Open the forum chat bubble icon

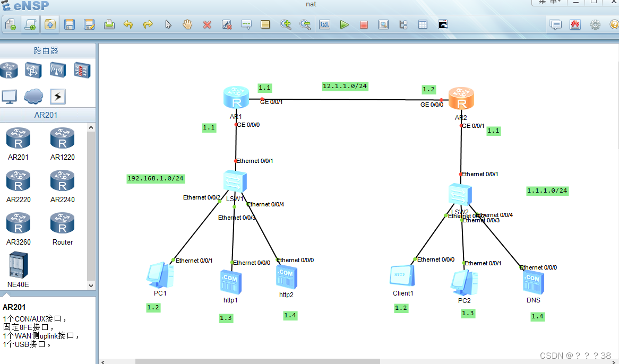[x=556, y=25]
